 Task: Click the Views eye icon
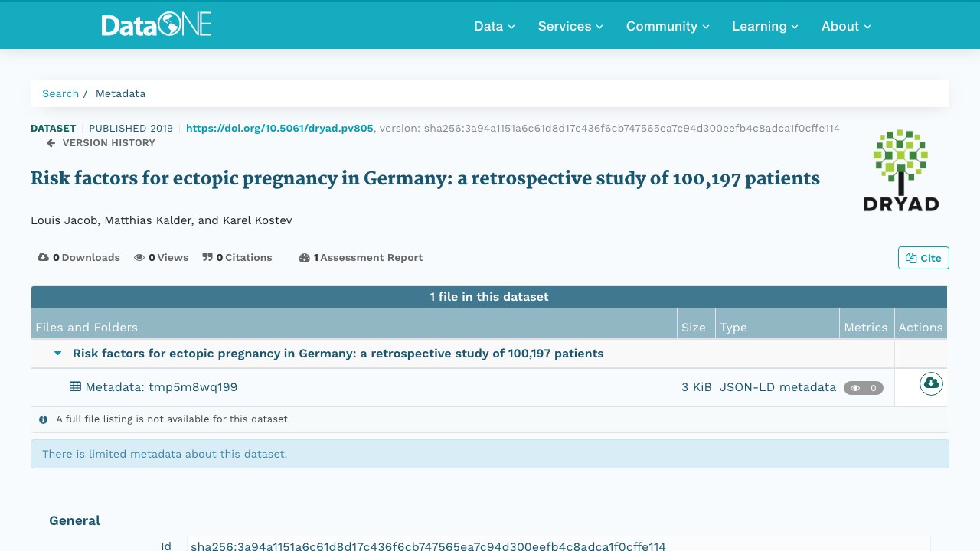(x=139, y=258)
